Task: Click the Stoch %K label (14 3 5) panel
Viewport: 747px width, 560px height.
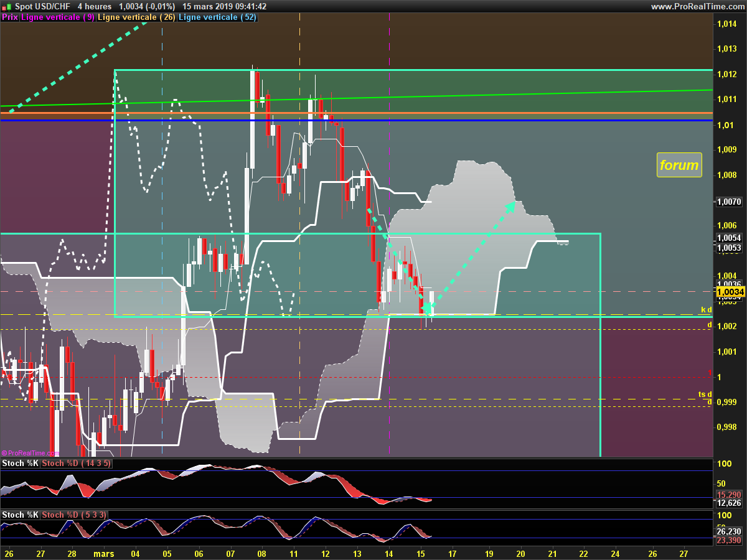Action: click(x=21, y=464)
